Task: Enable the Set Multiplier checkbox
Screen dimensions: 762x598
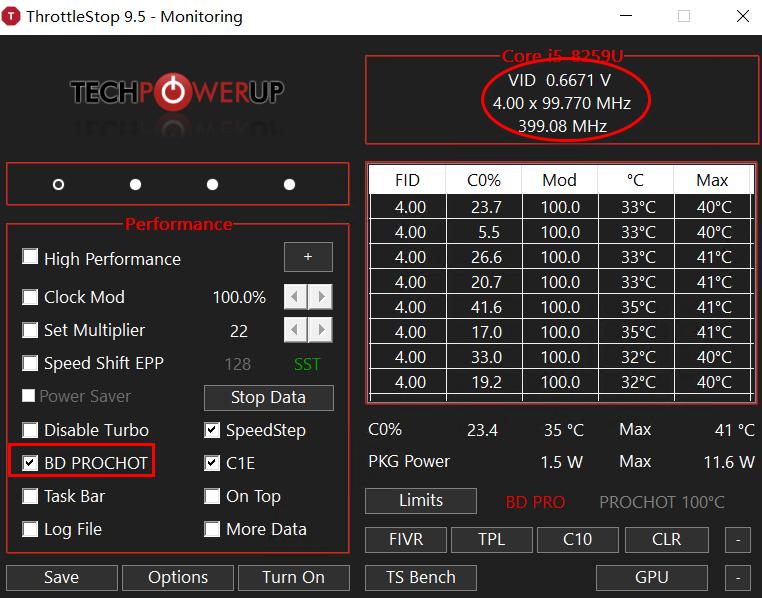Action: click(x=30, y=330)
